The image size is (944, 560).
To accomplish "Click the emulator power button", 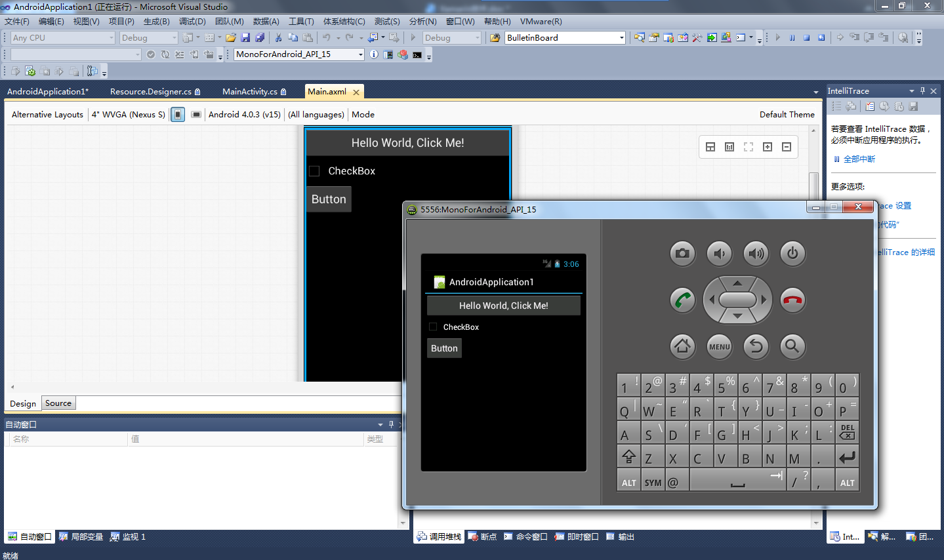I will pyautogui.click(x=792, y=254).
